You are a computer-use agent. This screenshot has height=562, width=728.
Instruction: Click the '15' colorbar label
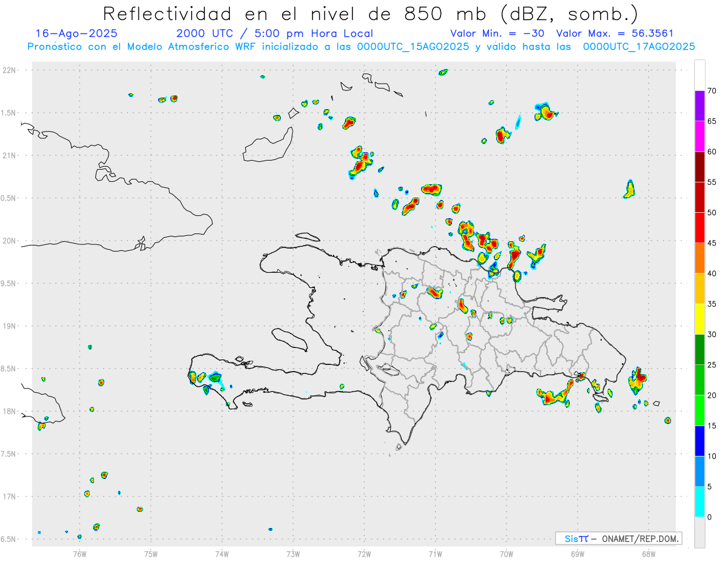712,426
